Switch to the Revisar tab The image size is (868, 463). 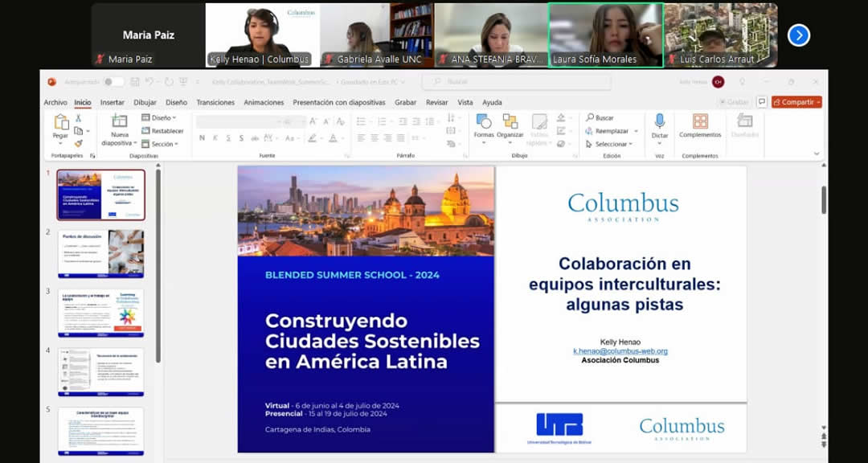pyautogui.click(x=436, y=102)
